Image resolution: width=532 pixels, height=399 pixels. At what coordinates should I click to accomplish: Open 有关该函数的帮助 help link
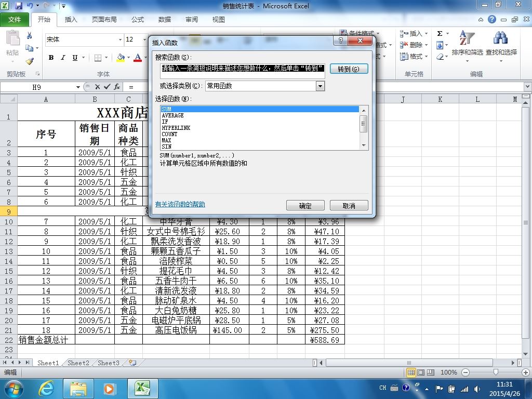coord(180,204)
